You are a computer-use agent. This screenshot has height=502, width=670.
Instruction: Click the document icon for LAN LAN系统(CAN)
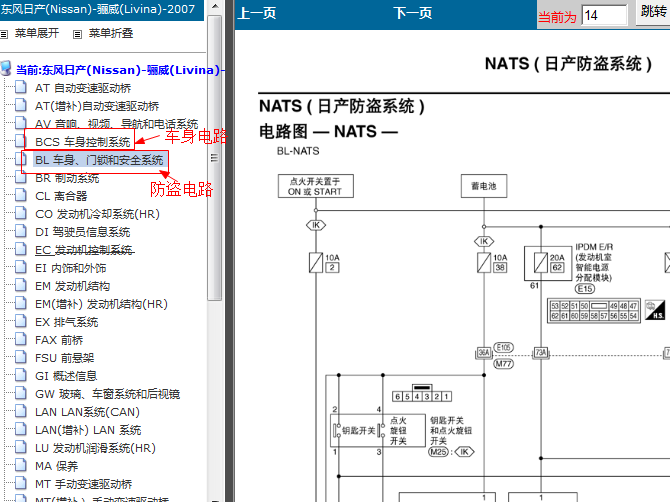[x=21, y=411]
